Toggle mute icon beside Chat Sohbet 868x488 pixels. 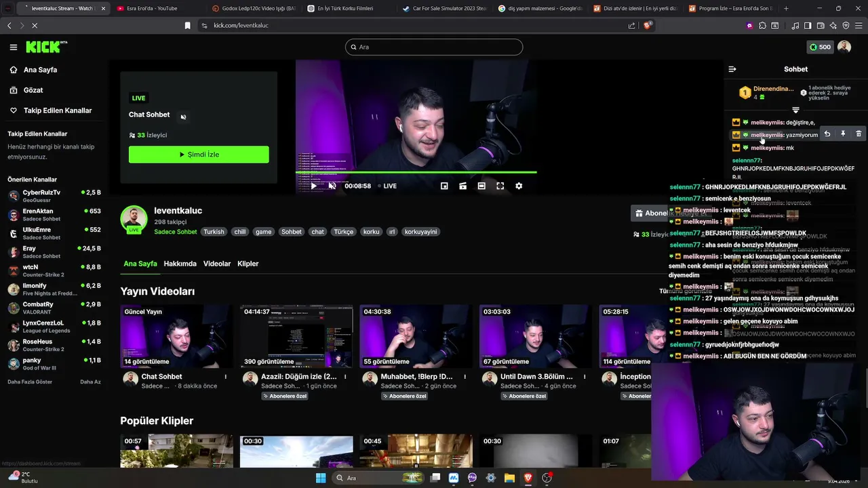click(x=183, y=117)
